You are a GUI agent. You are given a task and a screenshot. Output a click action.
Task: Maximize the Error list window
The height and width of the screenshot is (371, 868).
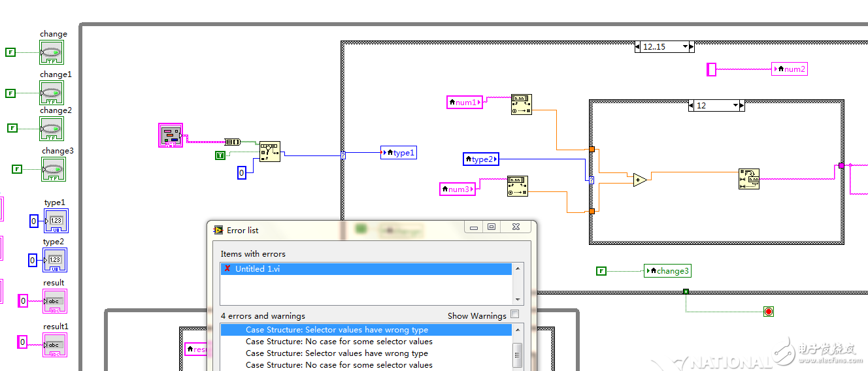click(492, 227)
